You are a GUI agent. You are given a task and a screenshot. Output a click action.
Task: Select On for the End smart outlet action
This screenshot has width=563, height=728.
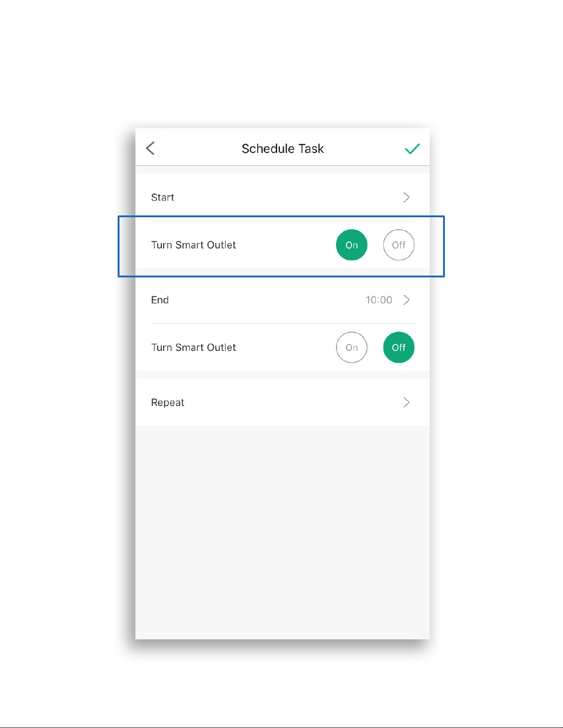coord(352,347)
